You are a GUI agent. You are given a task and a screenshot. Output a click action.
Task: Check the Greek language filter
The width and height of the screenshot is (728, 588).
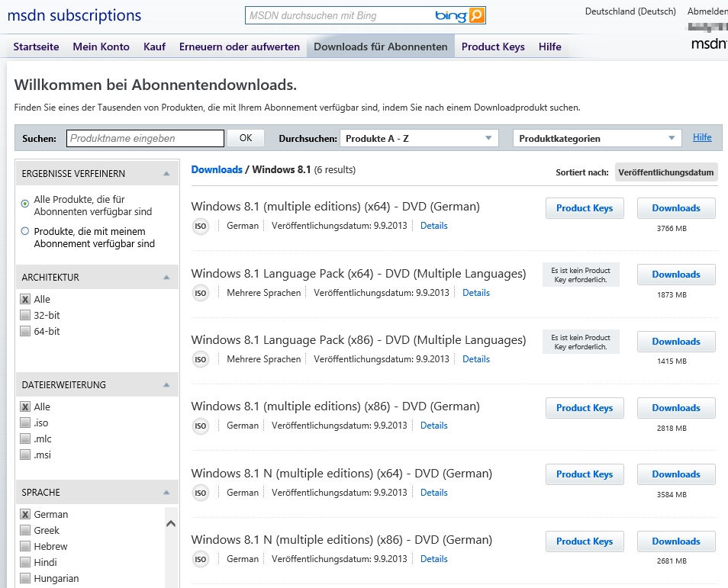[x=25, y=531]
